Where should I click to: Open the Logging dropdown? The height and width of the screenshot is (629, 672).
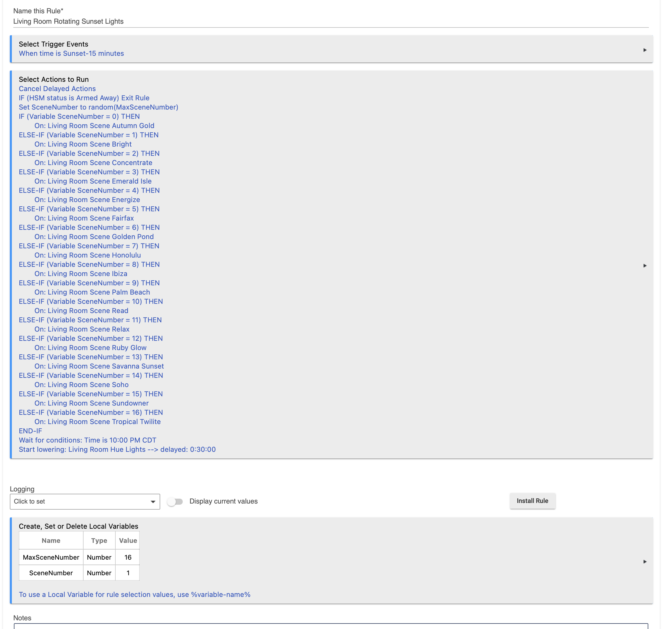coord(85,502)
